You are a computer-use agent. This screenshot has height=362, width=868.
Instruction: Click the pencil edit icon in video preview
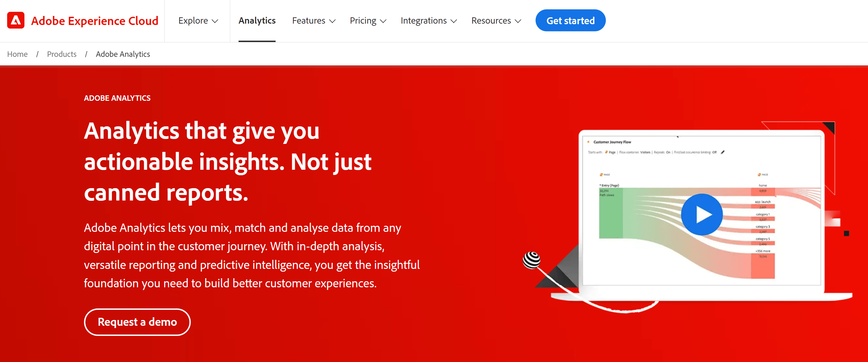point(723,152)
